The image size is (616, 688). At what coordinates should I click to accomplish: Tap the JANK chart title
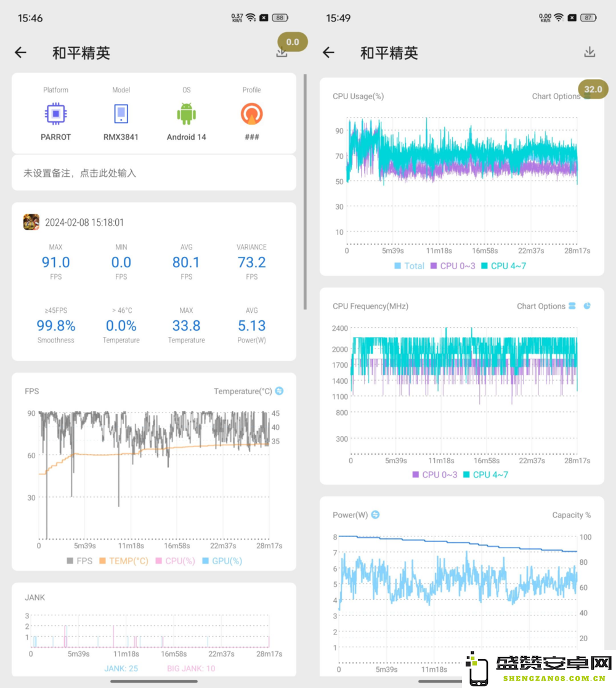coord(34,597)
